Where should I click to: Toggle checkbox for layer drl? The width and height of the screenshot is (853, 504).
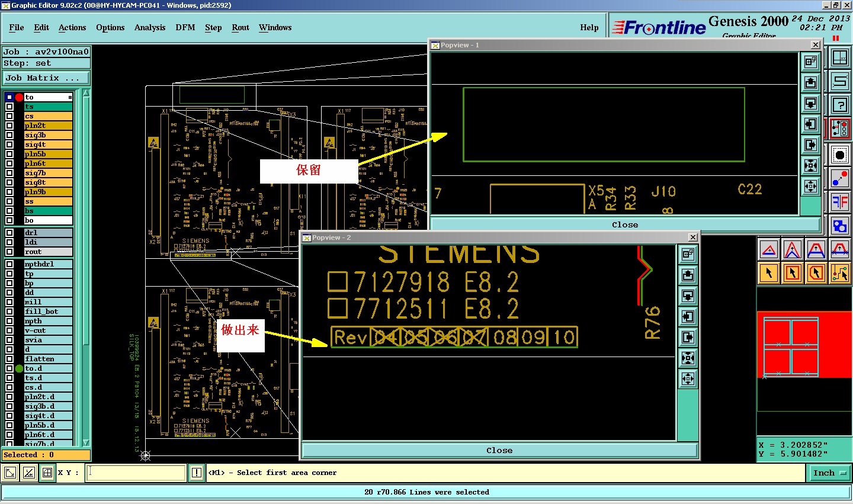coord(9,233)
